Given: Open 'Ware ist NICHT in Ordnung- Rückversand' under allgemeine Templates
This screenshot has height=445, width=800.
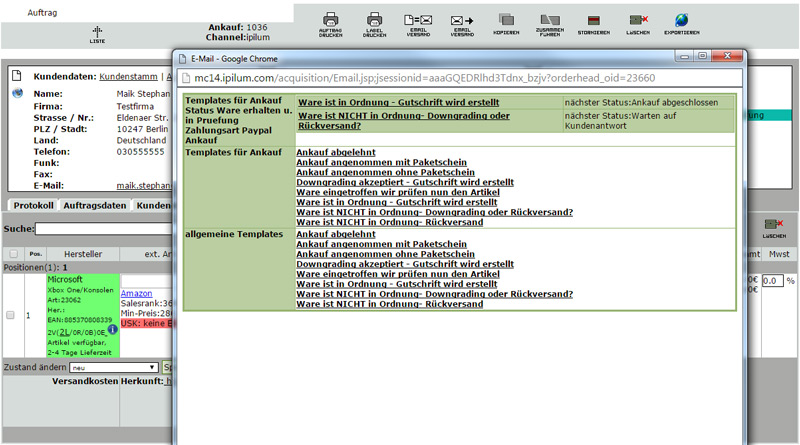Looking at the screenshot, I should pos(390,304).
